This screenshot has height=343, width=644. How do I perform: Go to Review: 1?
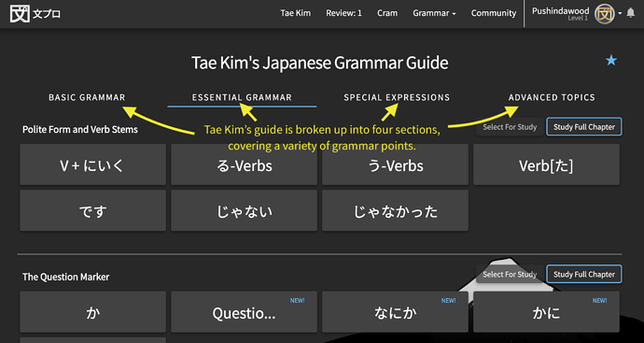343,13
